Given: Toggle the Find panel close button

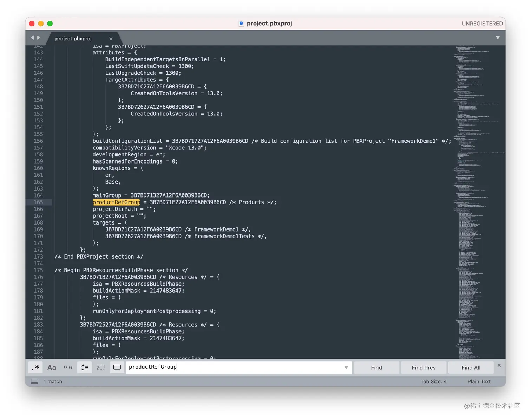Looking at the screenshot, I should 499,365.
